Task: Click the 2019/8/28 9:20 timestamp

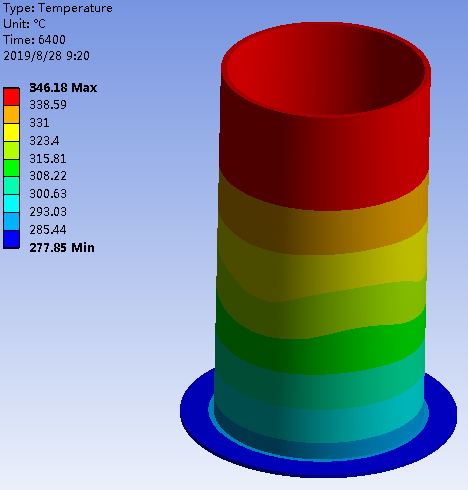Action: (46, 56)
